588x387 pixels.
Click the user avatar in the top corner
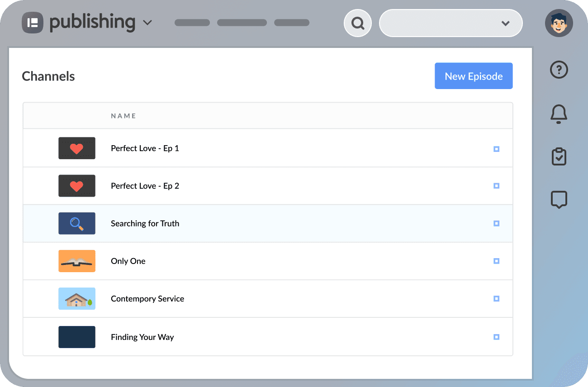coord(559,23)
